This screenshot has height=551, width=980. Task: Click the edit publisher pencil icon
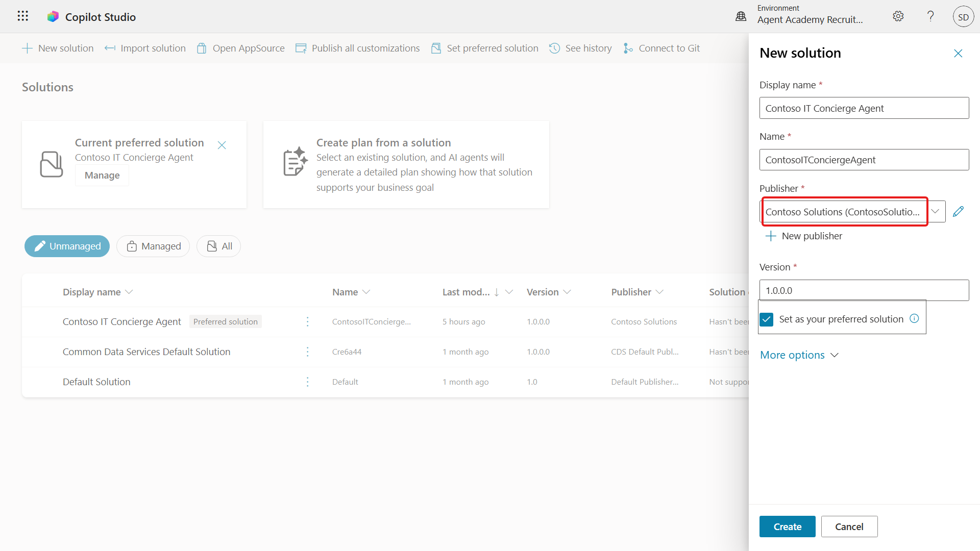(x=958, y=211)
